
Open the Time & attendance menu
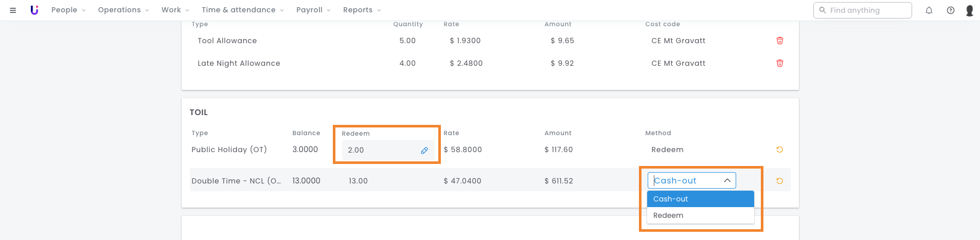243,10
